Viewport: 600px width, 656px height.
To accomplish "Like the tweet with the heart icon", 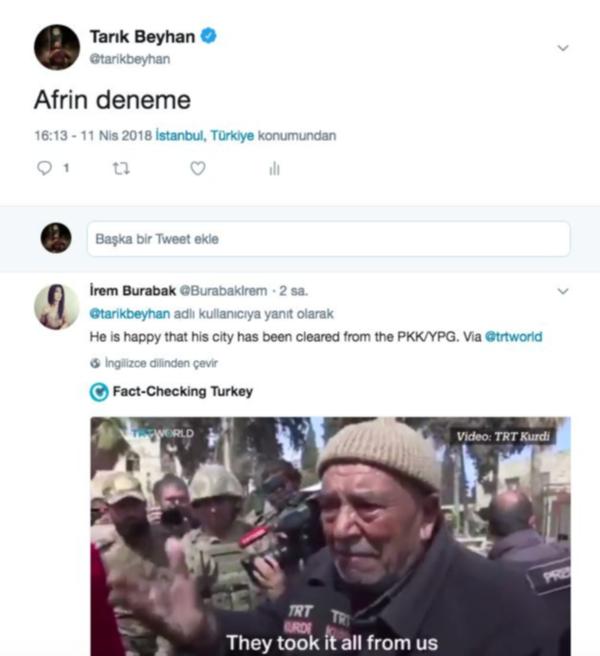I will pyautogui.click(x=198, y=169).
